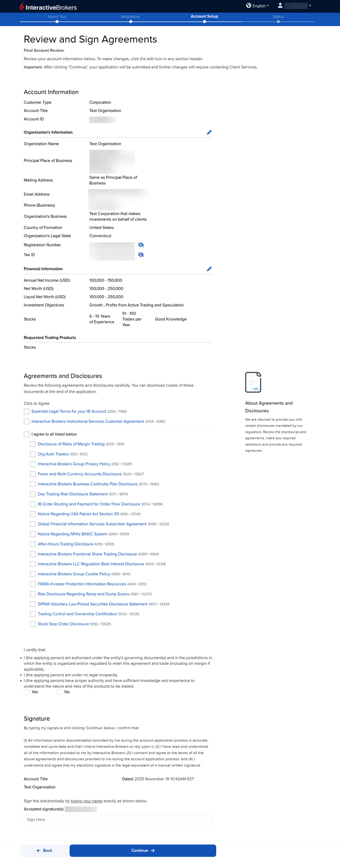Click the user profile icon
The height and width of the screenshot is (868, 340).
[x=280, y=5]
